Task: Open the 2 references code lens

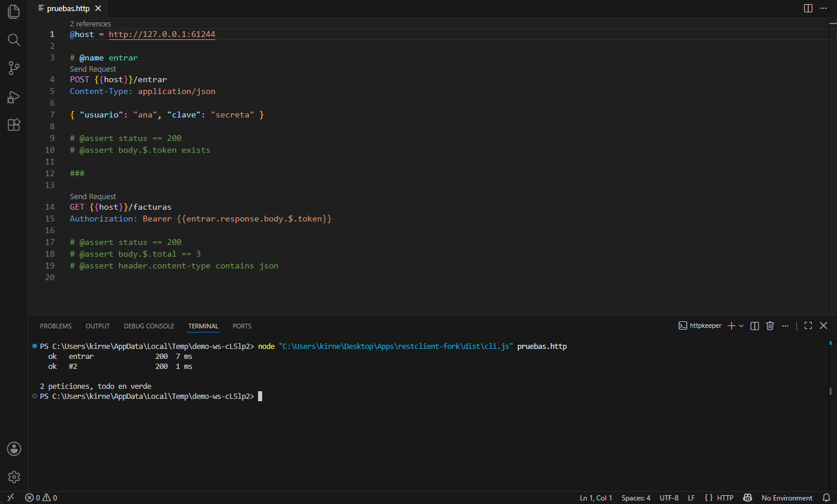Action: (x=91, y=24)
